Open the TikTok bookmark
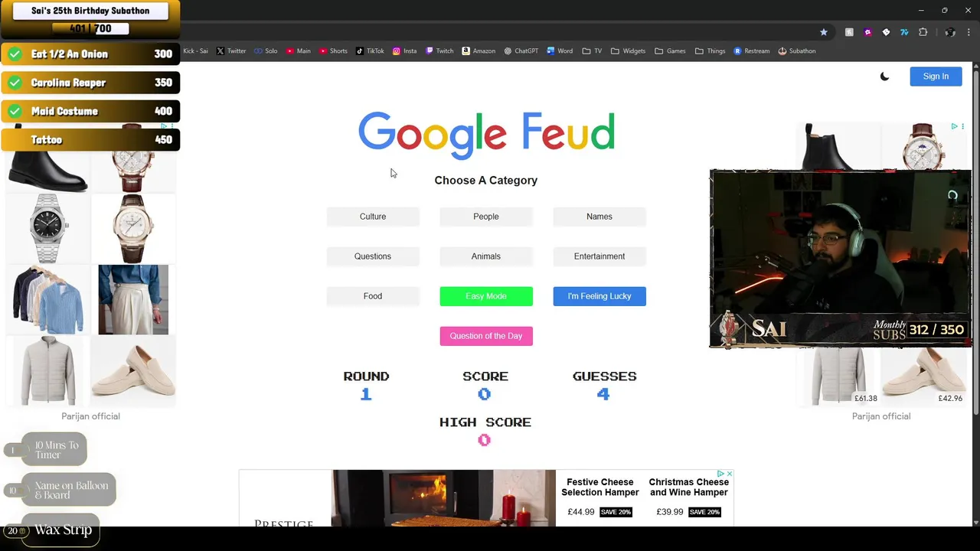Screen dimensions: 980x551 [x=370, y=51]
